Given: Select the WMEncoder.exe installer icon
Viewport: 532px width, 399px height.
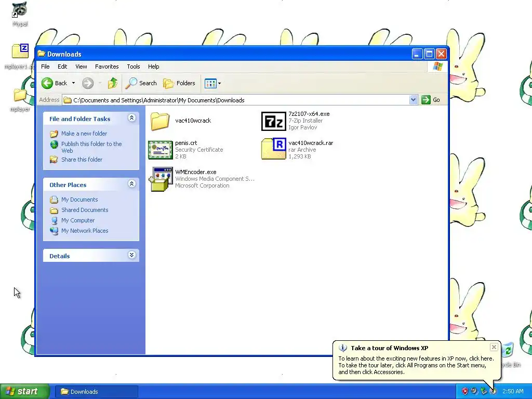Looking at the screenshot, I should (161, 179).
